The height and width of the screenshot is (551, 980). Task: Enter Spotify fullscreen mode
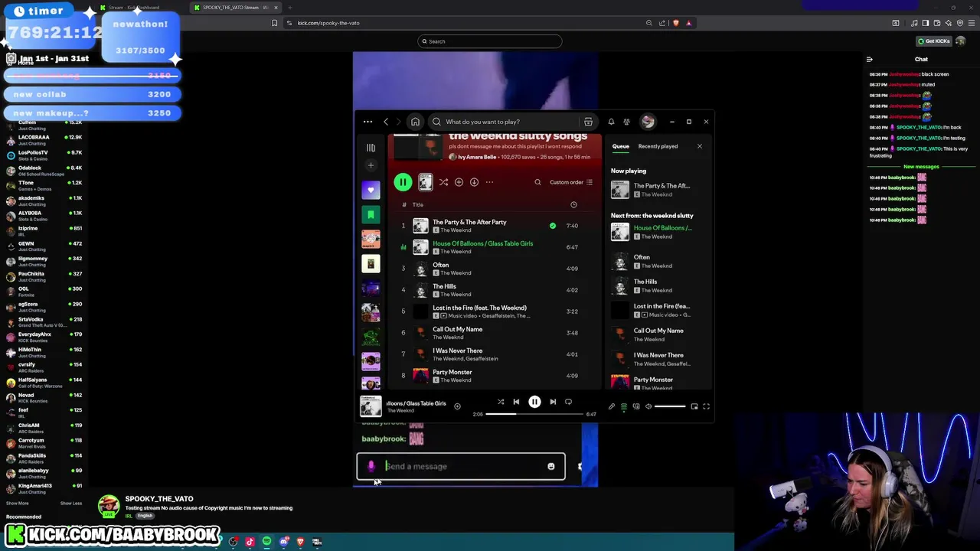point(706,406)
